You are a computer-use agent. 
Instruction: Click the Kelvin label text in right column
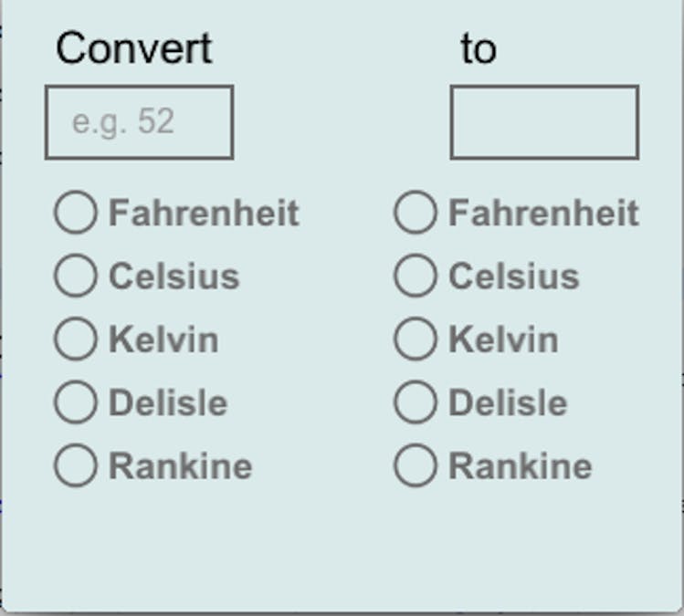503,340
